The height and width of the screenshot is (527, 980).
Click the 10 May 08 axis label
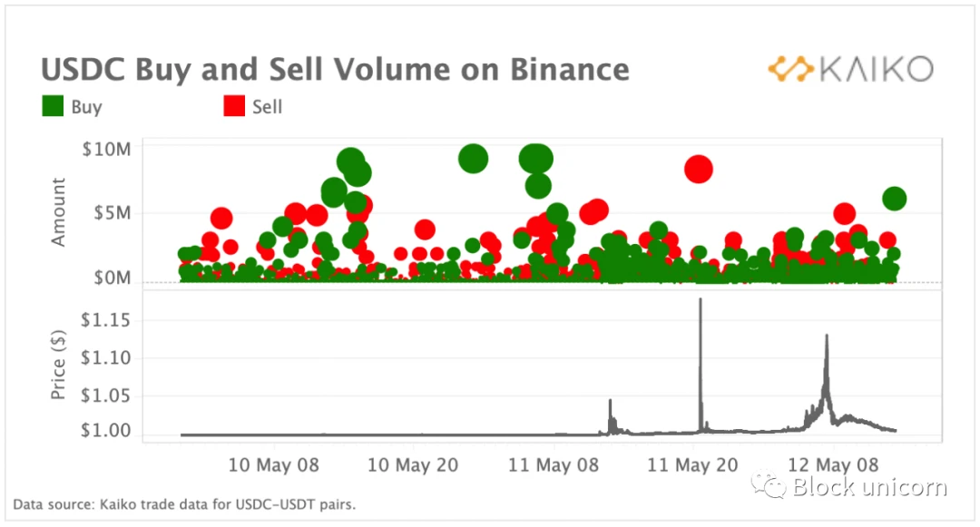coord(274,465)
